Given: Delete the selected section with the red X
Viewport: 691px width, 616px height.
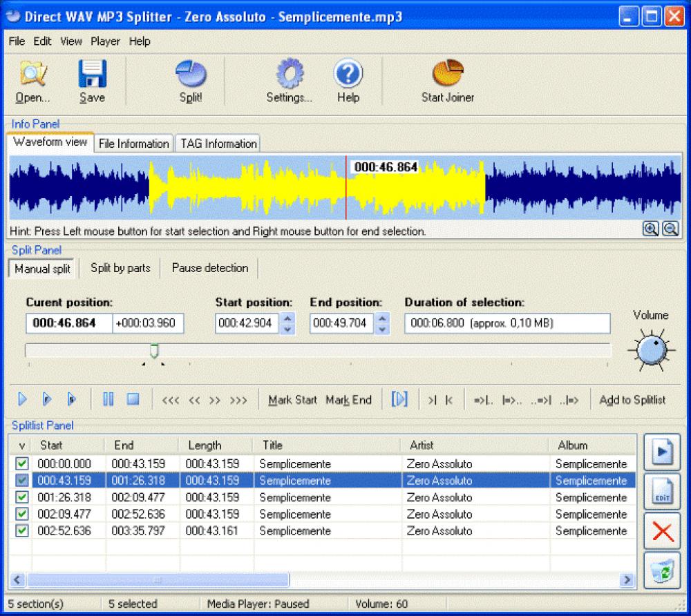Looking at the screenshot, I should 661,531.
